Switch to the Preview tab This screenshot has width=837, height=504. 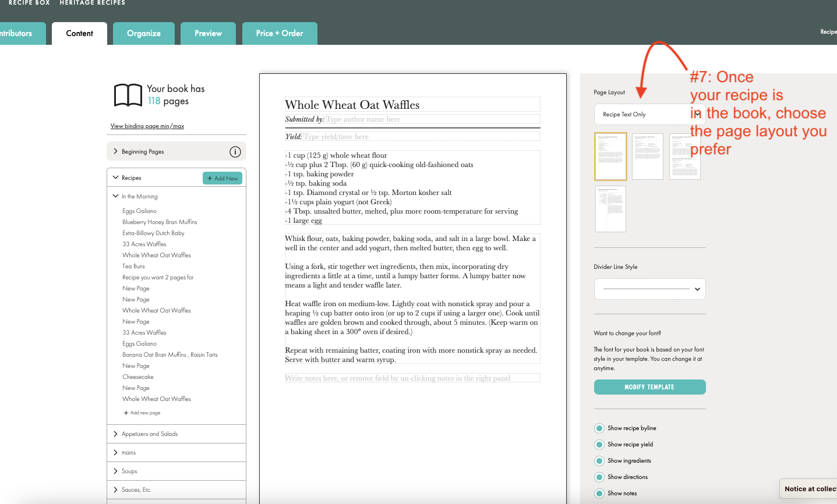(x=208, y=33)
